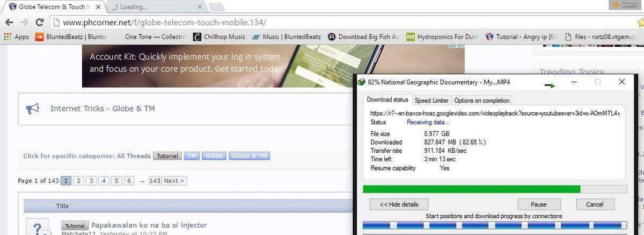Open the Tutorial - Angry ip bookmark
This screenshot has height=235, width=644.
(521, 37)
